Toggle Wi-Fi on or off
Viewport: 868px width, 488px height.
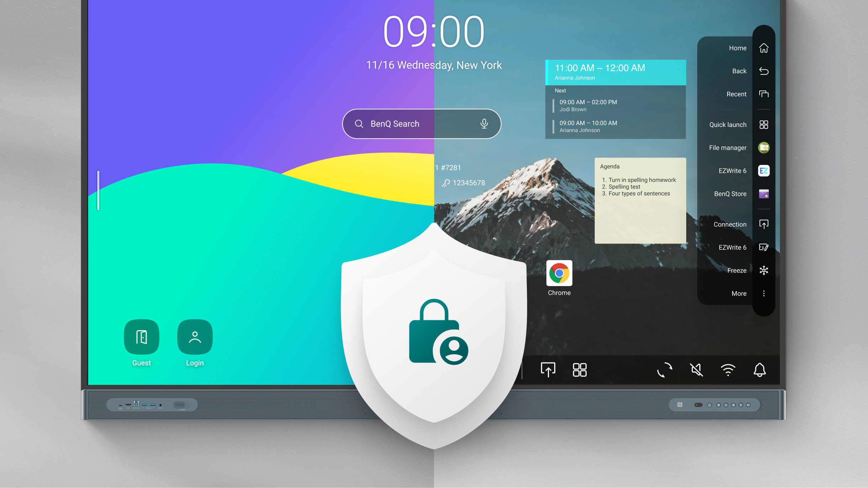[728, 369]
